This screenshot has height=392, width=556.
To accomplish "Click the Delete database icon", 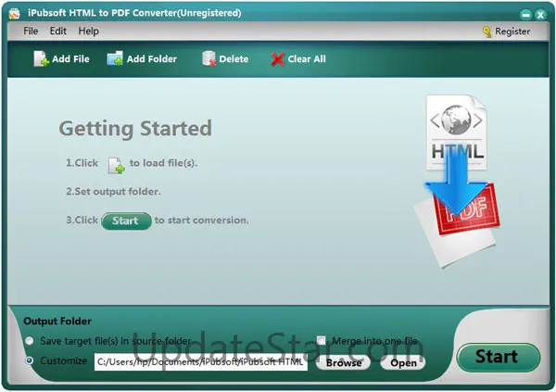I will (208, 58).
